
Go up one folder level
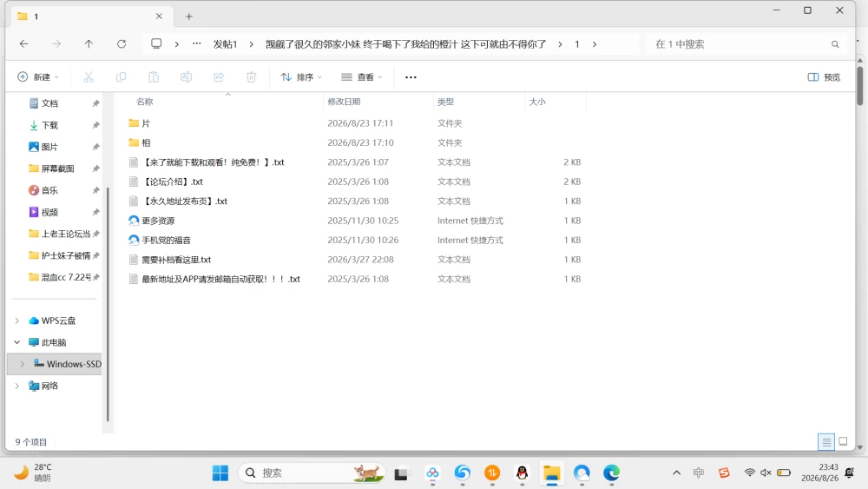[x=89, y=43]
